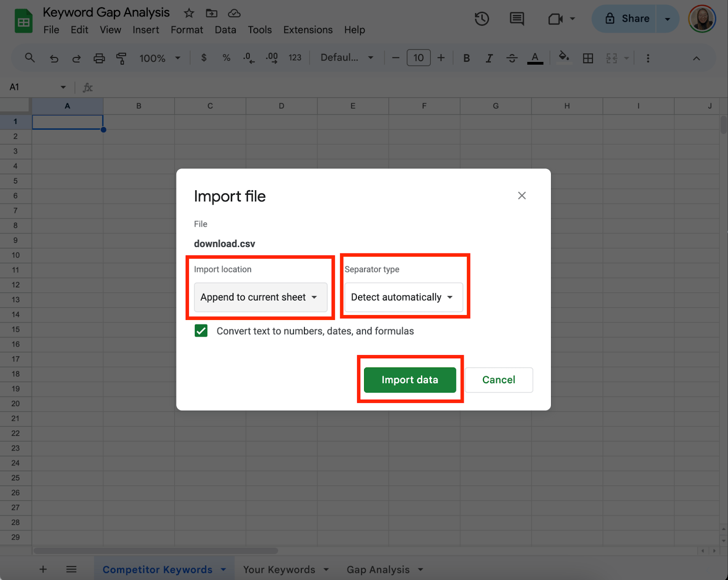The height and width of the screenshot is (580, 728).
Task: Open the Extensions menu
Action: coord(308,30)
